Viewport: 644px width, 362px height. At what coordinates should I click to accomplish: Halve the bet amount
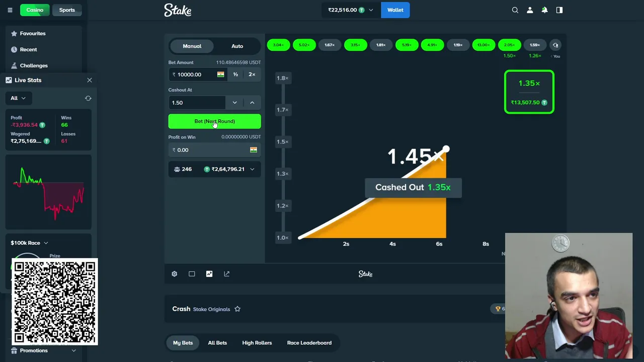tap(235, 74)
